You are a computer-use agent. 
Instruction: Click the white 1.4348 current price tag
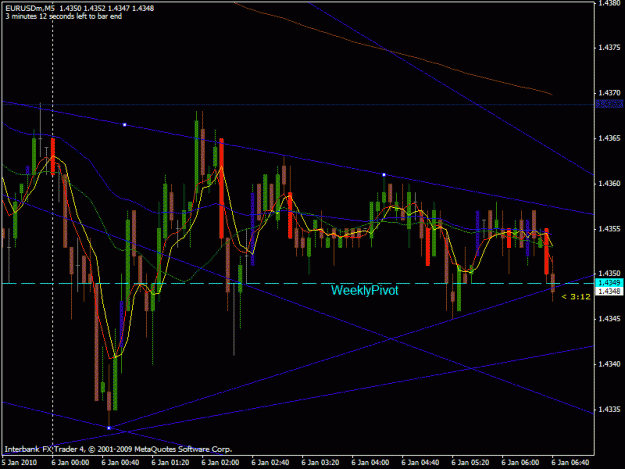[609, 291]
